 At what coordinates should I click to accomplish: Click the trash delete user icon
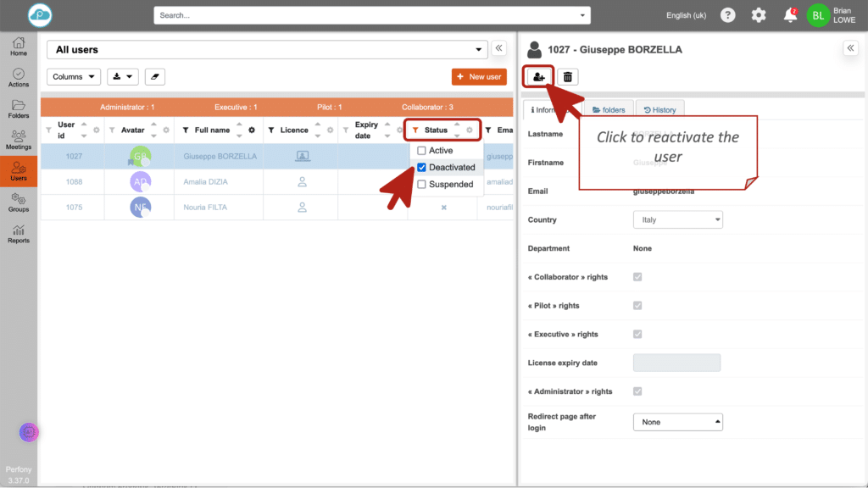click(x=568, y=77)
